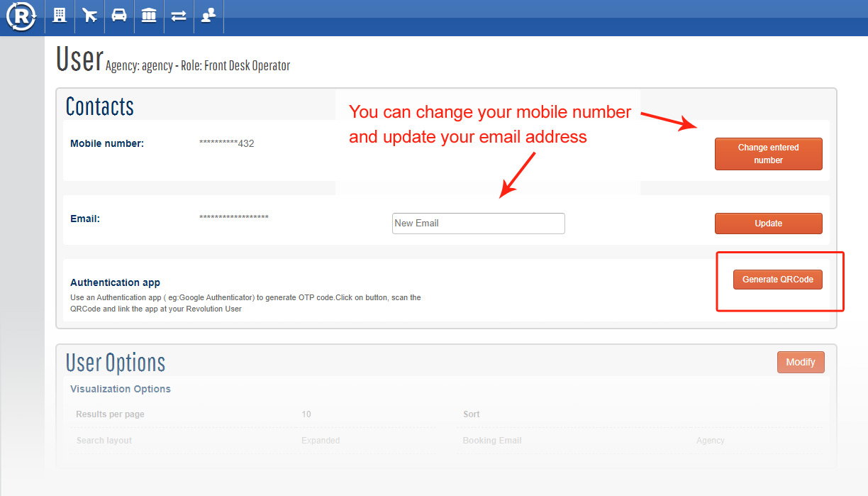Click the Contacts section heading
Screen dimensions: 868x496
click(99, 106)
